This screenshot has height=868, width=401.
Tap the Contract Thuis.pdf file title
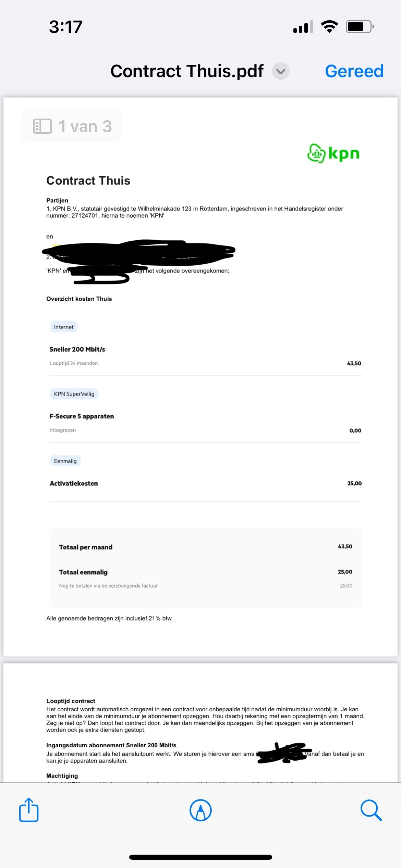[x=187, y=71]
